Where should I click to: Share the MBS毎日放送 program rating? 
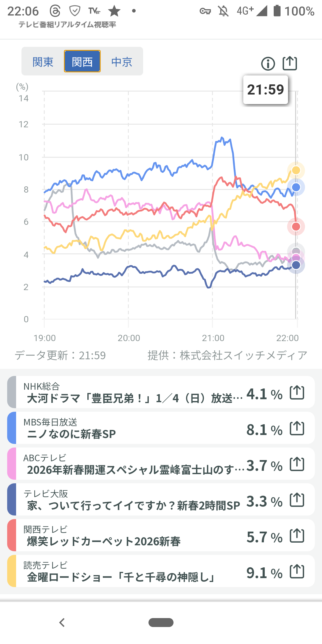[x=297, y=428]
